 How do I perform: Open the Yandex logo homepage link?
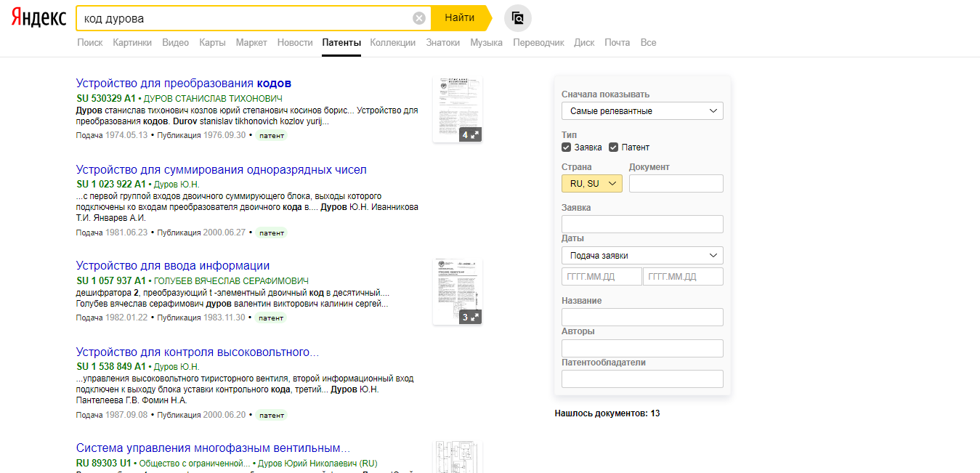click(x=39, y=18)
